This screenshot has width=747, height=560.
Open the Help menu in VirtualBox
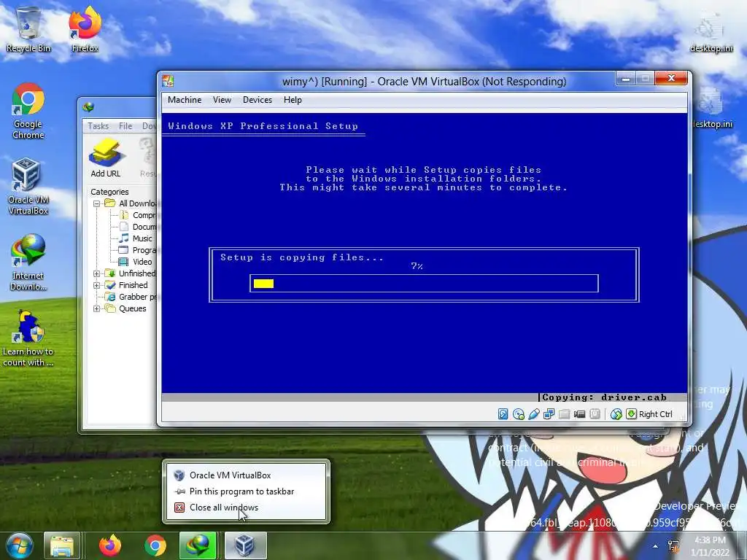[293, 99]
